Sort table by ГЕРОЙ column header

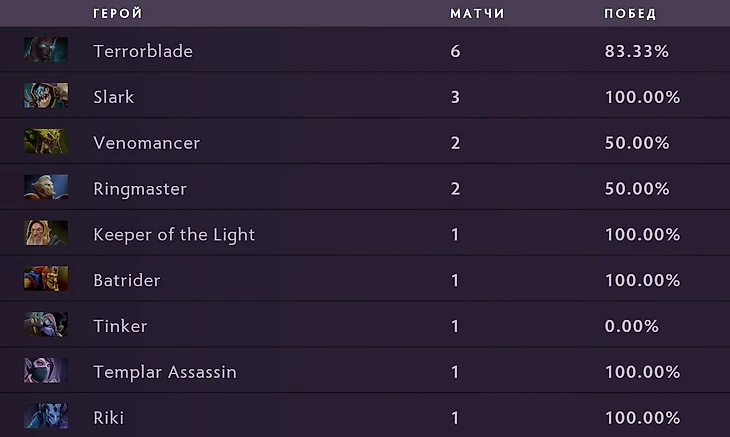pos(117,14)
